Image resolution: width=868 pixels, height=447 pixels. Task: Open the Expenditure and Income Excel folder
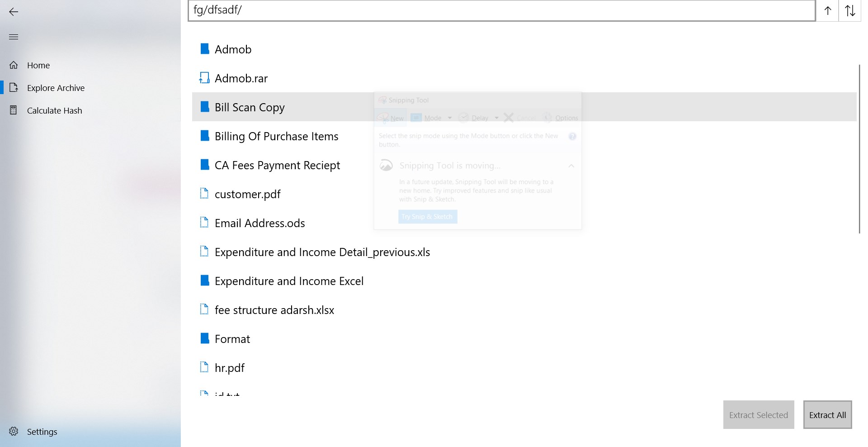[x=289, y=281]
